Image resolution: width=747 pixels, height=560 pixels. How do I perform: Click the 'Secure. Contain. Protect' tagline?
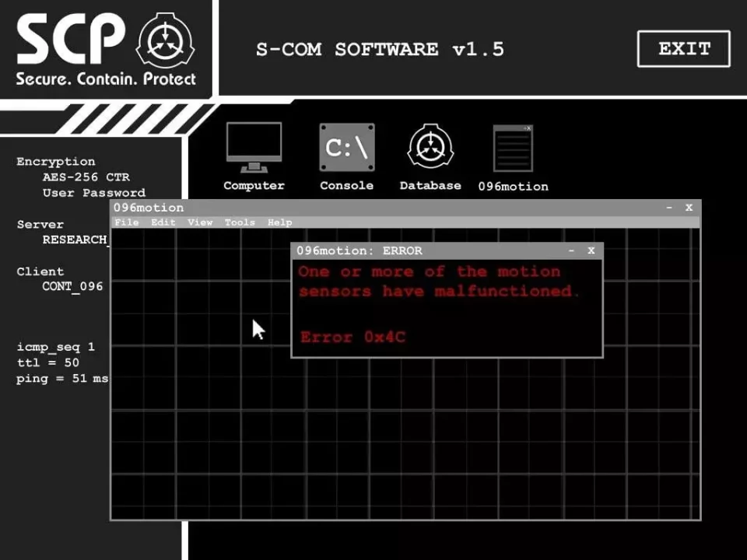(x=106, y=79)
